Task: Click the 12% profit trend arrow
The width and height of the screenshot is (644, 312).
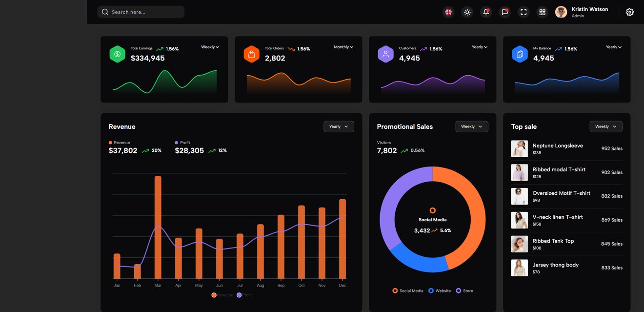Action: 212,151
